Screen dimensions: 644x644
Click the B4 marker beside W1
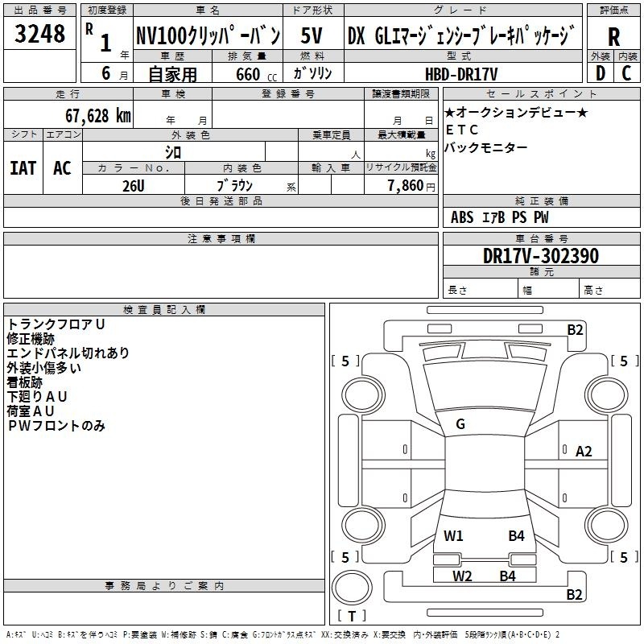pos(516,535)
